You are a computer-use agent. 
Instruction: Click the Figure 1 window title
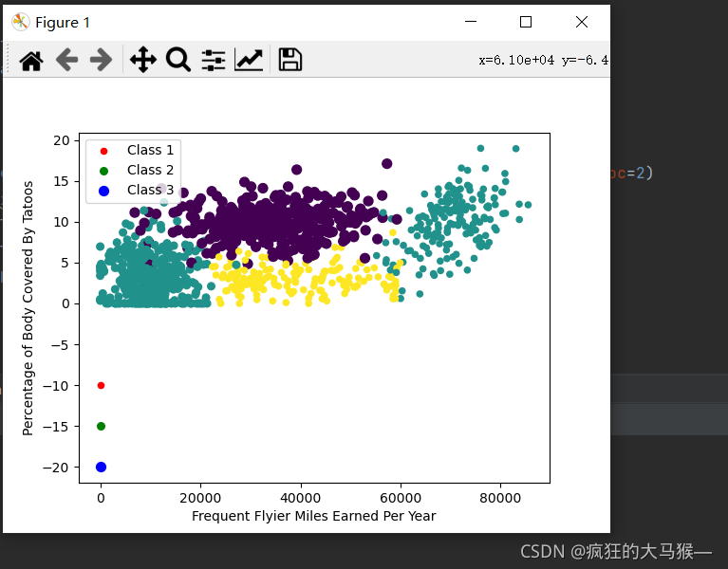(x=63, y=22)
